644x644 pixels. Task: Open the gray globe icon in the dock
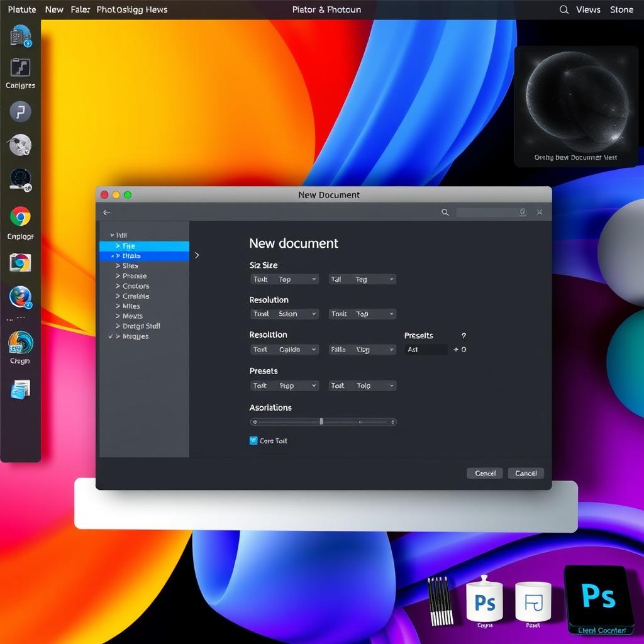click(19, 145)
